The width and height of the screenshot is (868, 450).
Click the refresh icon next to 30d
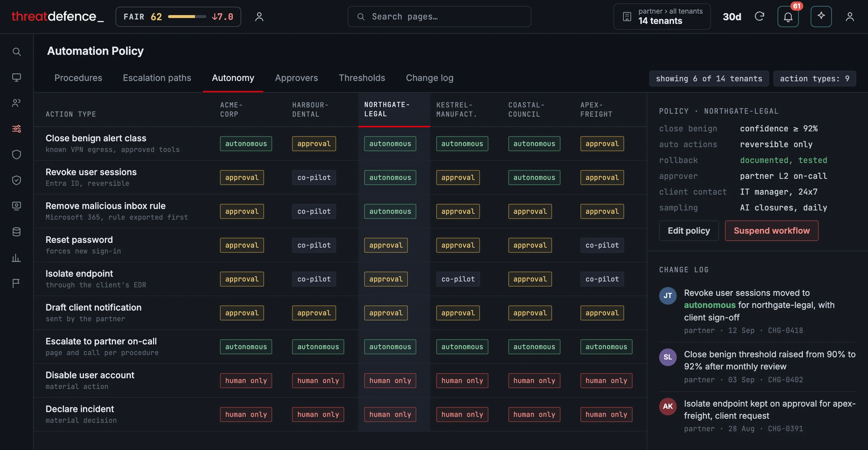(x=759, y=17)
